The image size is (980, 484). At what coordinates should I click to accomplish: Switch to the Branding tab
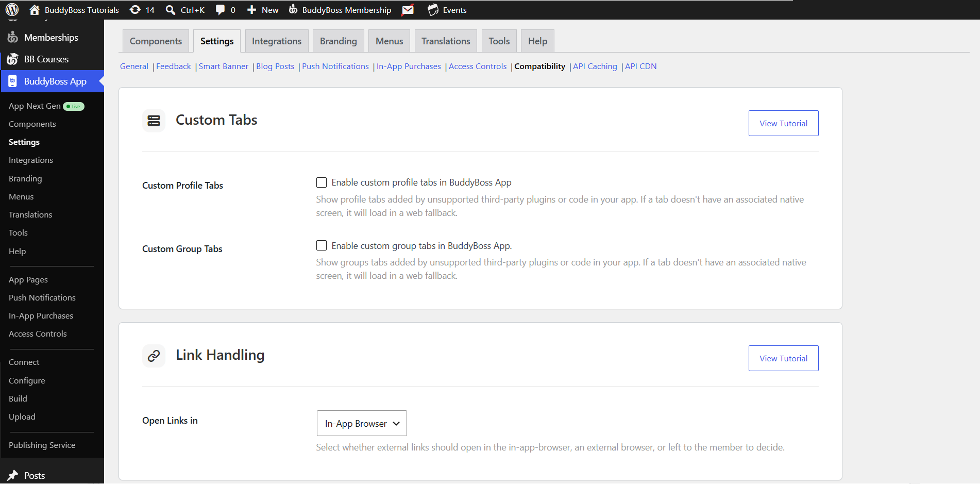coord(338,41)
